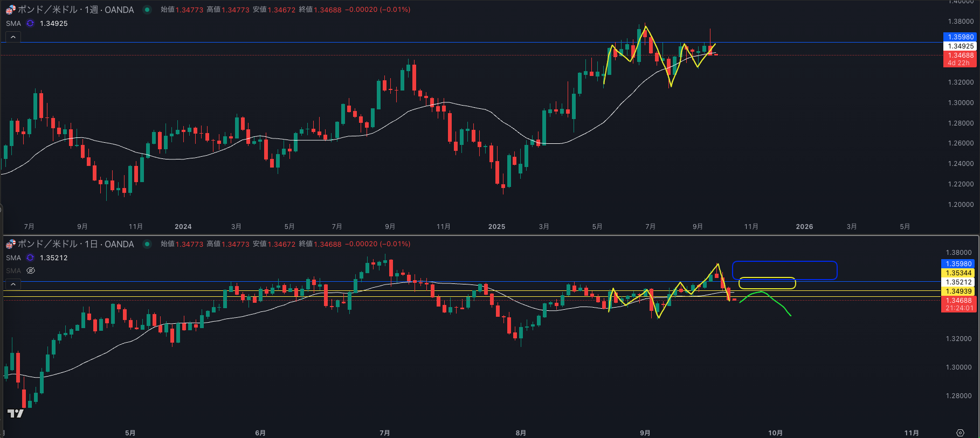980x438 pixels.
Task: Open chart settings gear at the bottom right
Action: coord(960,433)
